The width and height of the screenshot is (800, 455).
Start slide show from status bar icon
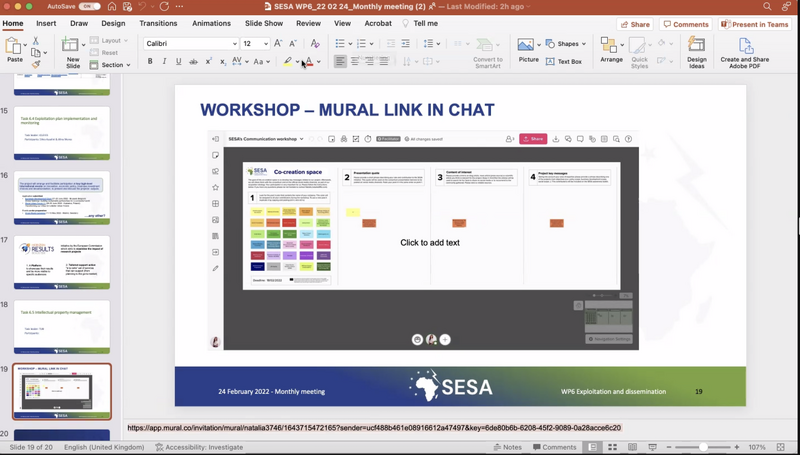[x=653, y=447]
